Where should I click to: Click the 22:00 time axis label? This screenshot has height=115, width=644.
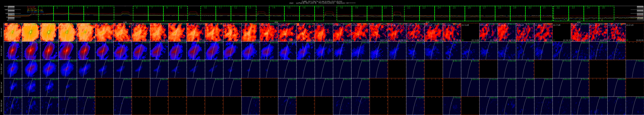click(276, 22)
